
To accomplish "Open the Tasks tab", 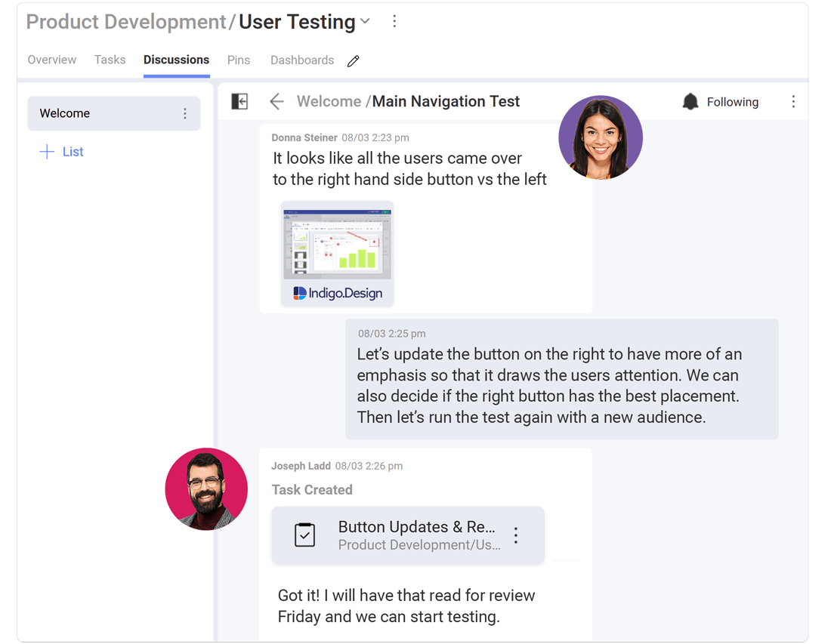I will 110,60.
